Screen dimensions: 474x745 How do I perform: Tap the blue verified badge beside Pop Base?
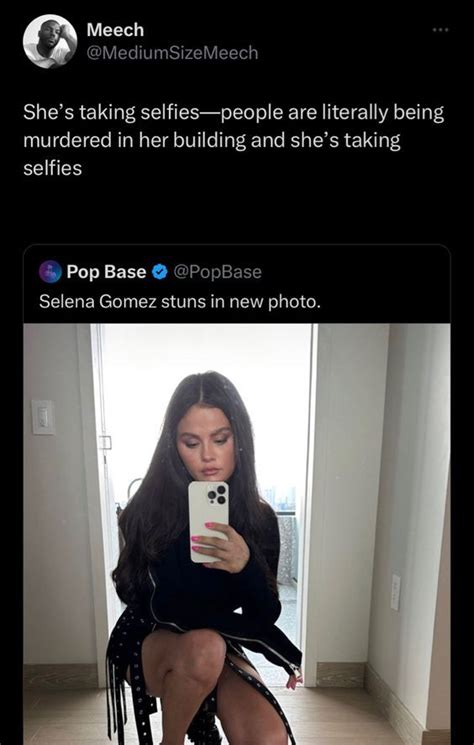[161, 272]
